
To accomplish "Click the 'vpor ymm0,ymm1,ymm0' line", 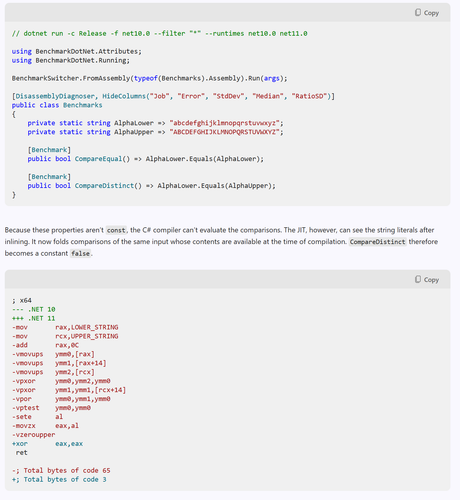I will click(61, 399).
